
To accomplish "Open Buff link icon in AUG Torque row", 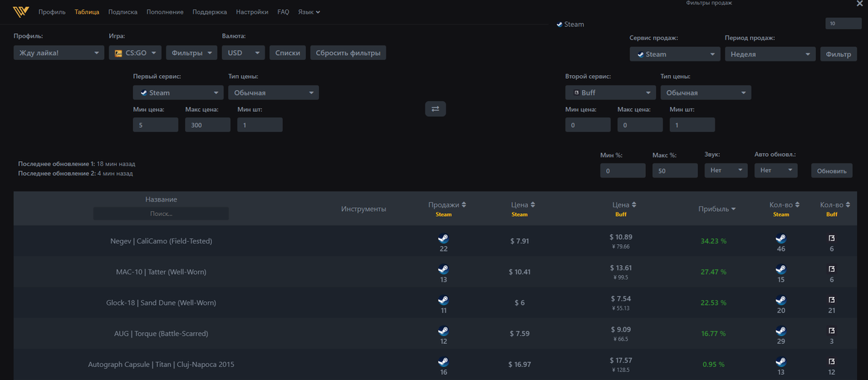I will (x=832, y=331).
